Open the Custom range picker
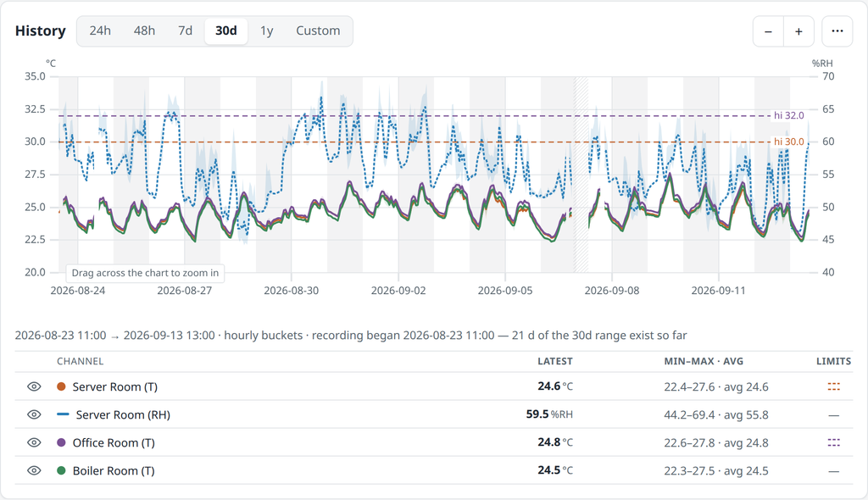The width and height of the screenshot is (868, 500). pyautogui.click(x=318, y=31)
